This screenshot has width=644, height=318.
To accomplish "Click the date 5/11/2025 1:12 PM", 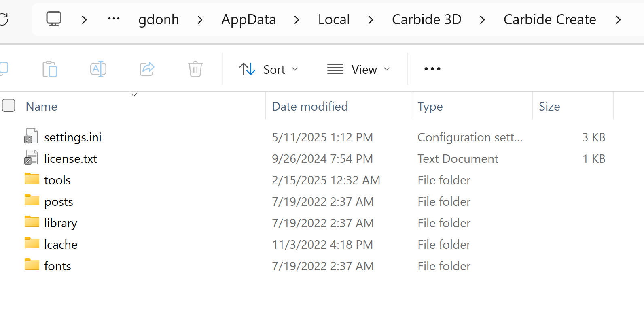I will (322, 137).
